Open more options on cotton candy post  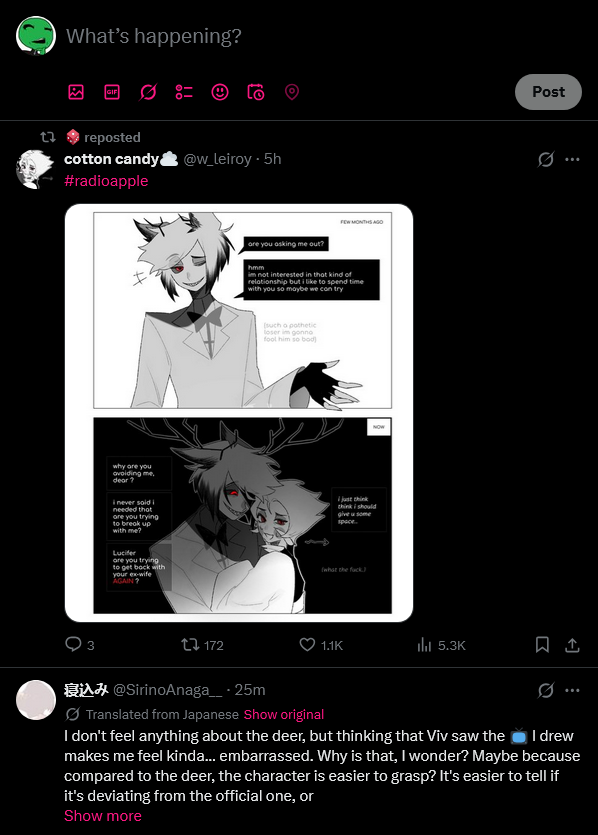572,159
